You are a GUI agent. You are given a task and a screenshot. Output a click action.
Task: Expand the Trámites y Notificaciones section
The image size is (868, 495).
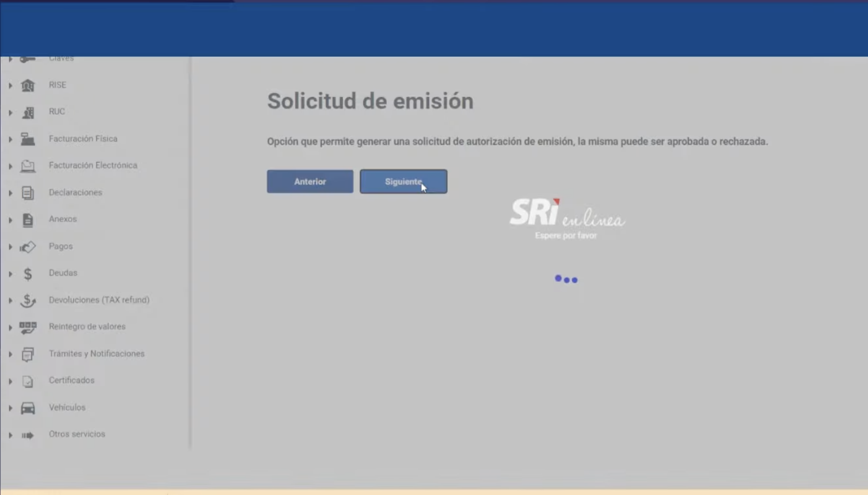[x=96, y=353]
